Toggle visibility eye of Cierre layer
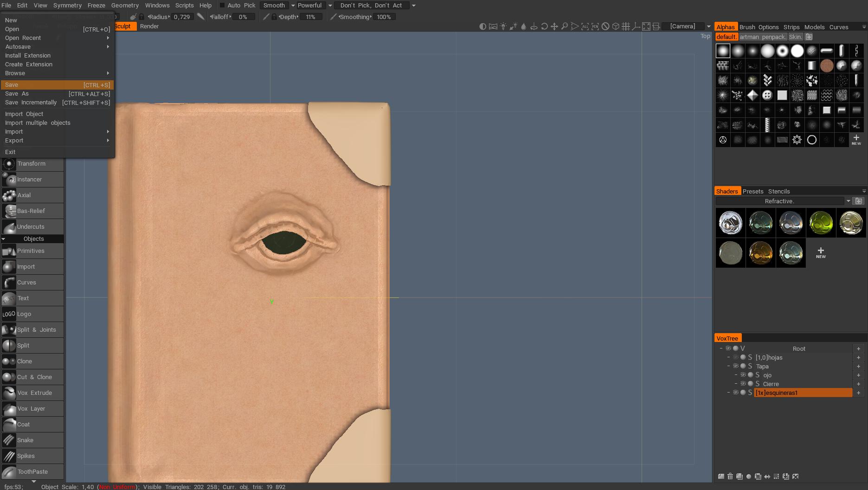Image resolution: width=868 pixels, height=490 pixels. click(743, 384)
